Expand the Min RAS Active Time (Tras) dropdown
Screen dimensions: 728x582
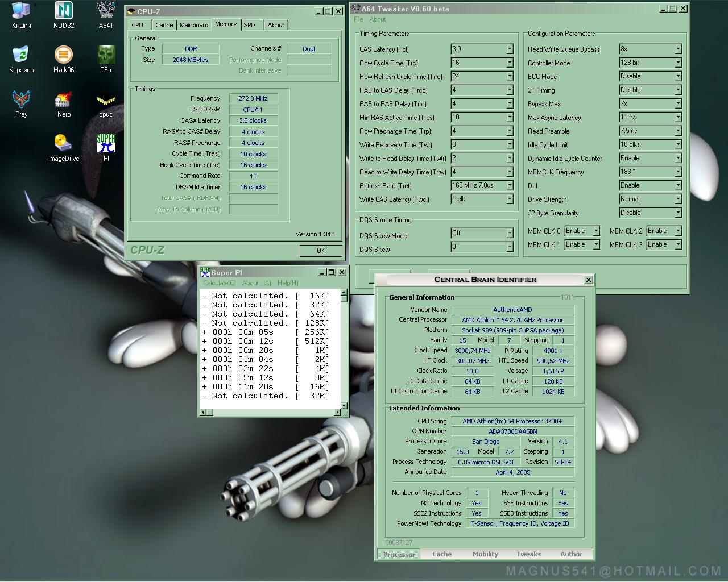pyautogui.click(x=510, y=117)
